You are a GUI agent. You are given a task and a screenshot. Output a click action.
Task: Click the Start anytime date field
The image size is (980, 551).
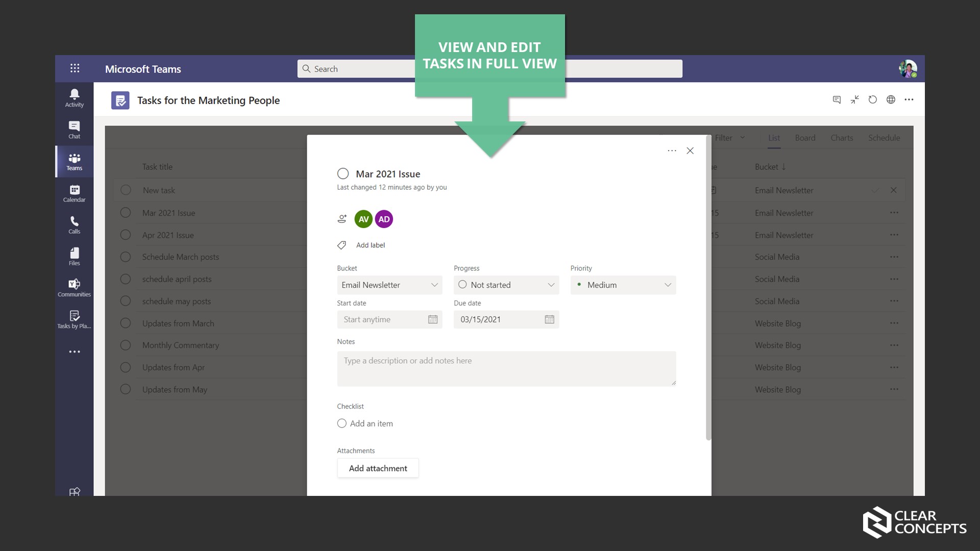[389, 319]
